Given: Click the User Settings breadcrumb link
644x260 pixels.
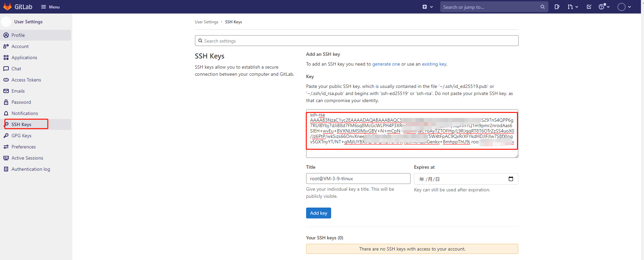Looking at the screenshot, I should pyautogui.click(x=206, y=22).
